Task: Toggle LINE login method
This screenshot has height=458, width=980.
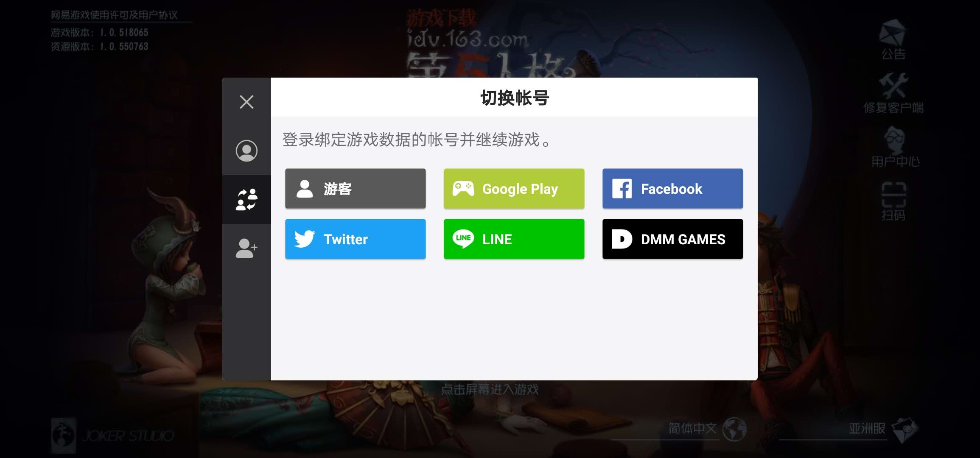Action: (514, 239)
